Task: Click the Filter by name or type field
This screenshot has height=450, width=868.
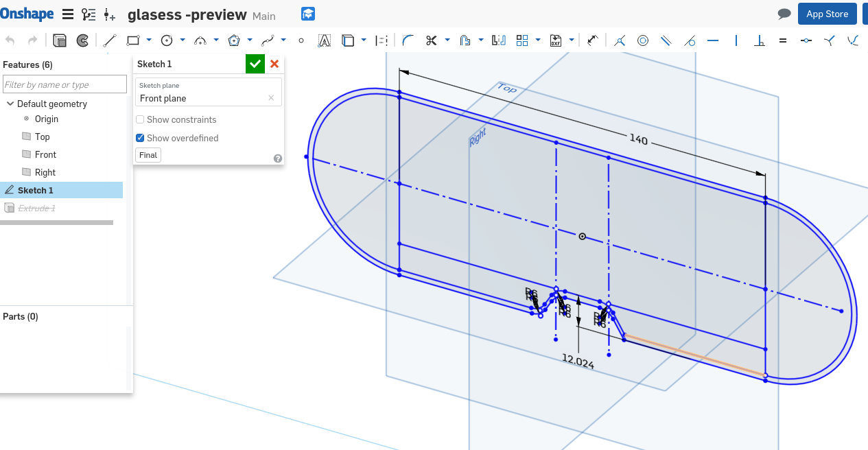Action: point(65,84)
